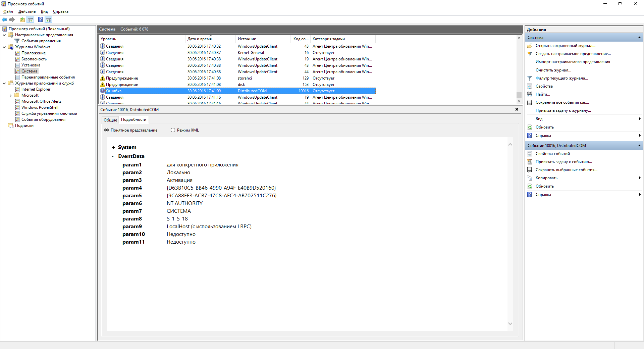Open the Файл menu
This screenshot has height=349, width=644.
click(x=8, y=11)
